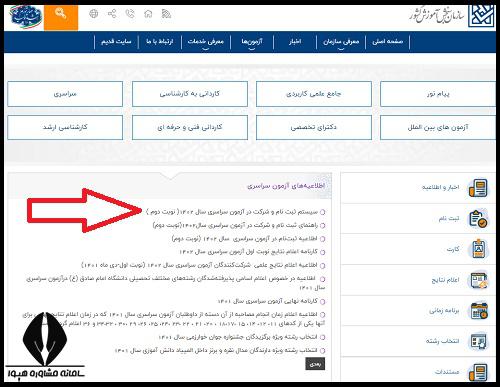Image resolution: width=500 pixels, height=387 pixels.
Task: Click the government emblem logo at top left
Action: tap(26, 16)
